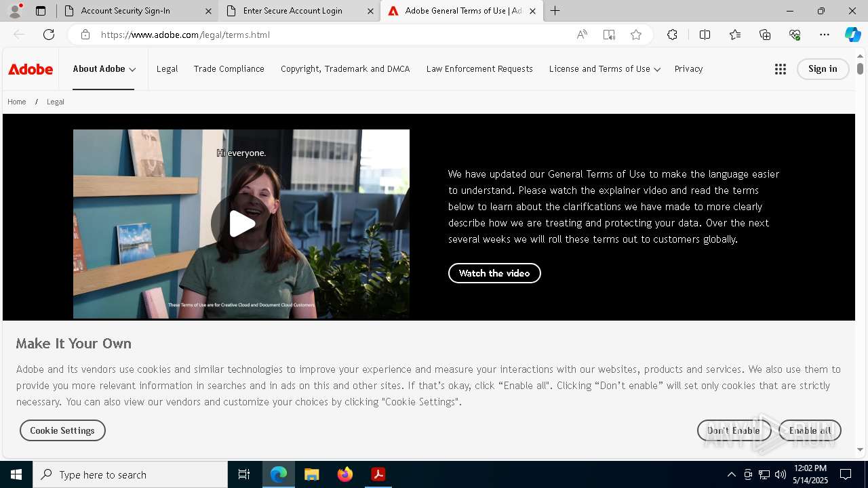
Task: Open Immersive reader icon
Action: [609, 35]
